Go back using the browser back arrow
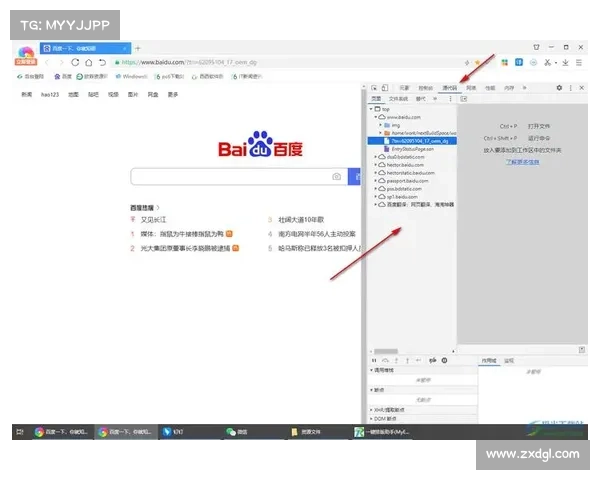 point(47,62)
